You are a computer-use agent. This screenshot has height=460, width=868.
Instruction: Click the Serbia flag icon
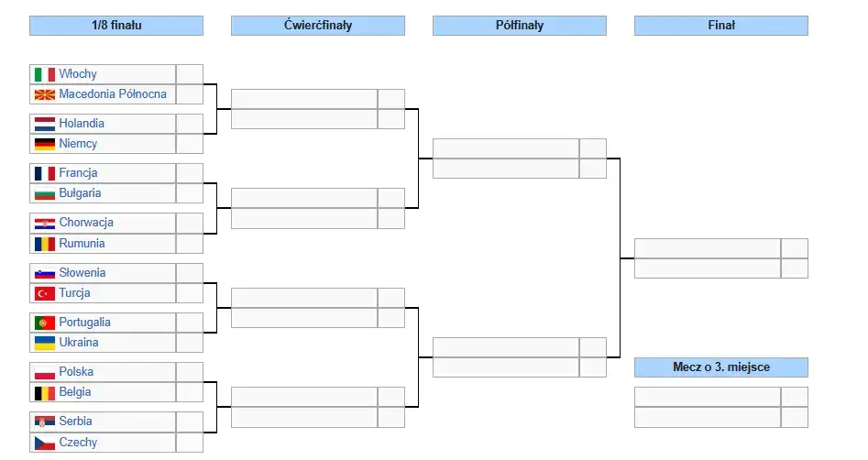44,422
